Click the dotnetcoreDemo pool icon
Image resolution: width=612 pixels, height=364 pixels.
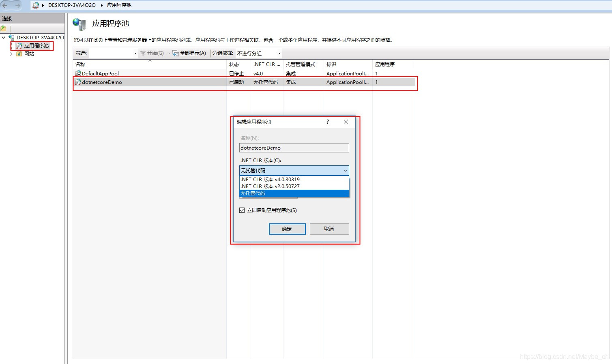(x=78, y=82)
